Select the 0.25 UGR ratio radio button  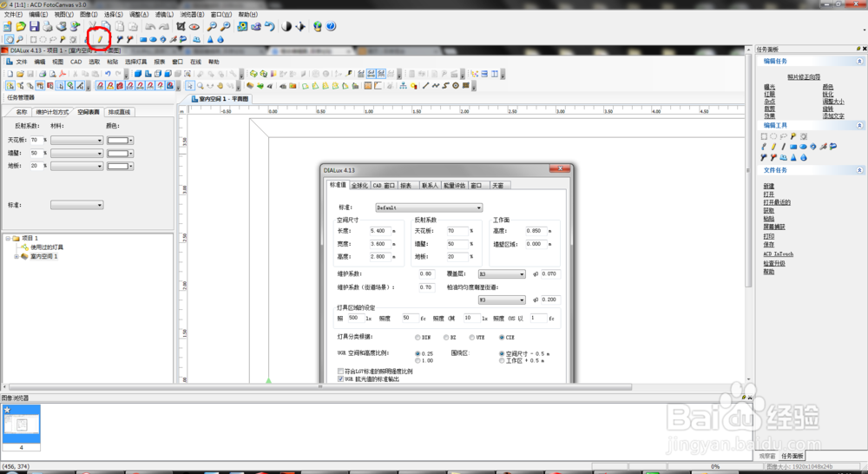click(418, 353)
